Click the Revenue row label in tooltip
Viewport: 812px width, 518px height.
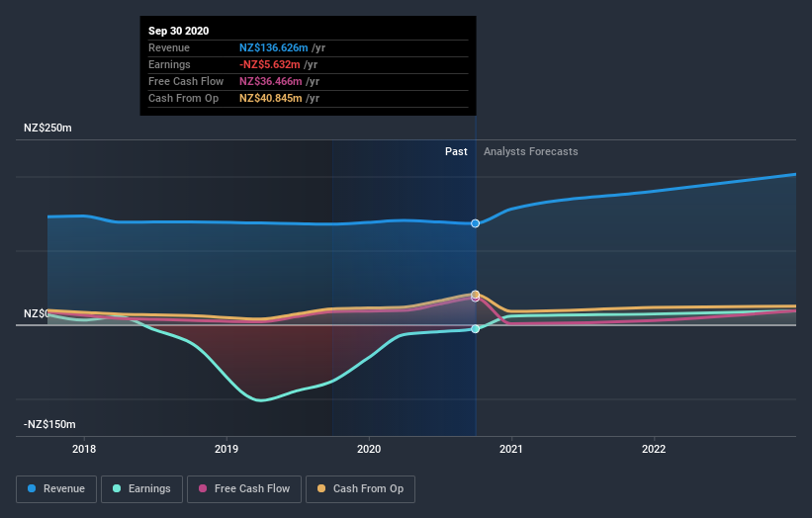point(169,47)
